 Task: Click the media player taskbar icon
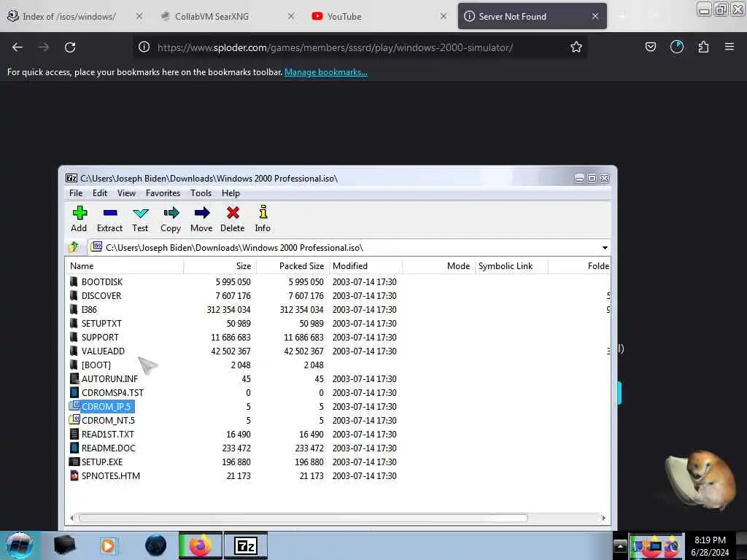point(109,545)
